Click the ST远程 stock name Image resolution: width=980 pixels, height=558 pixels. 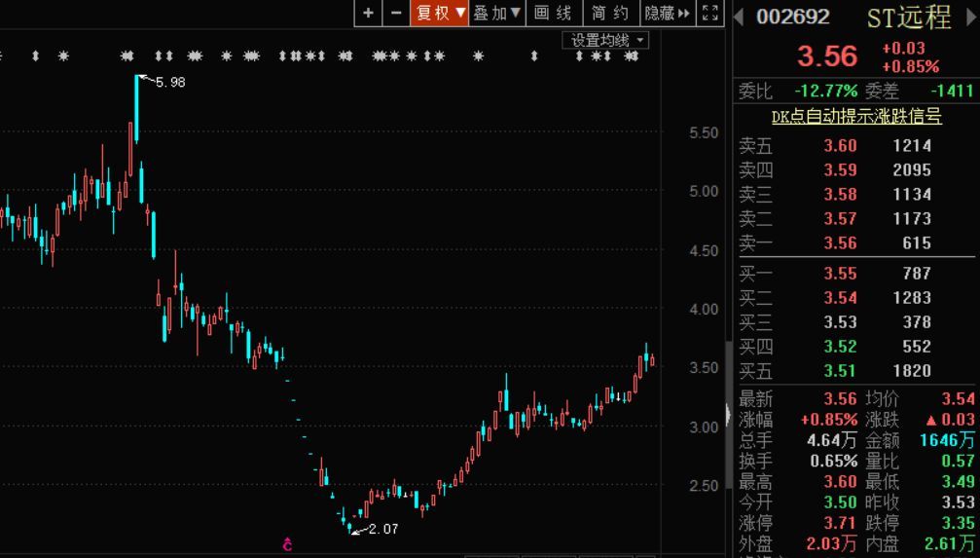909,17
